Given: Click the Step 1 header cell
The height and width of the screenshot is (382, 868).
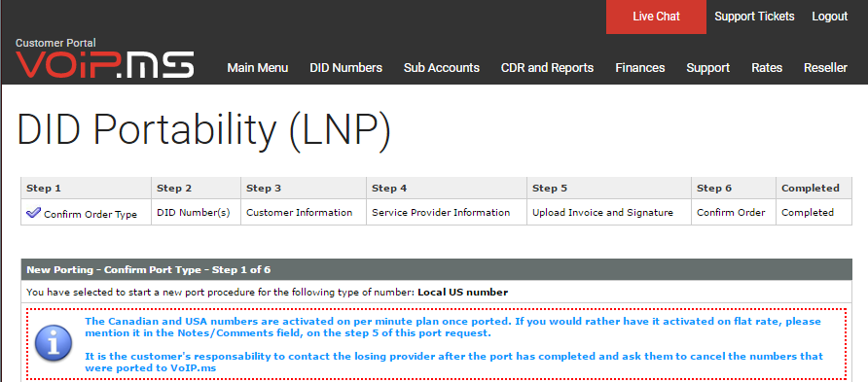Looking at the screenshot, I should 86,188.
